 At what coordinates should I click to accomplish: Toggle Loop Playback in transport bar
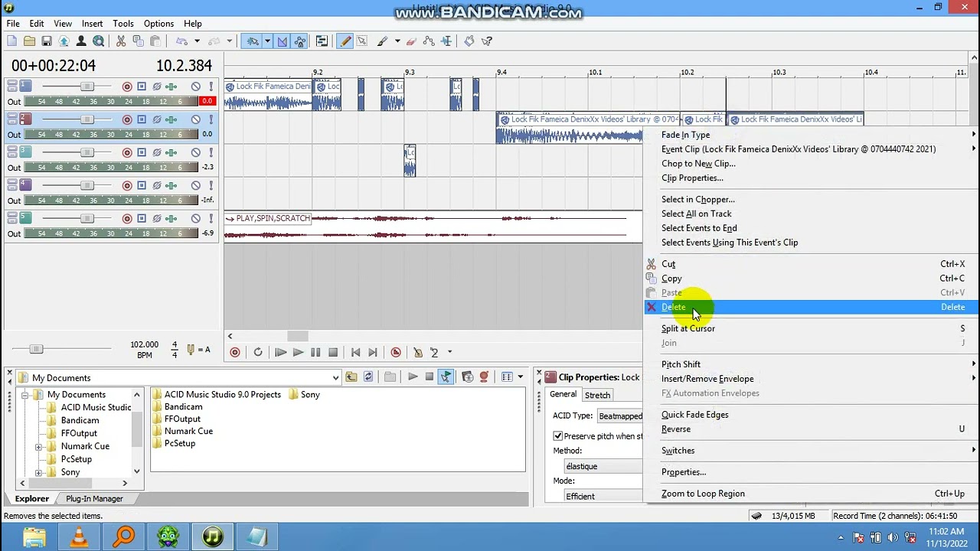tap(258, 353)
